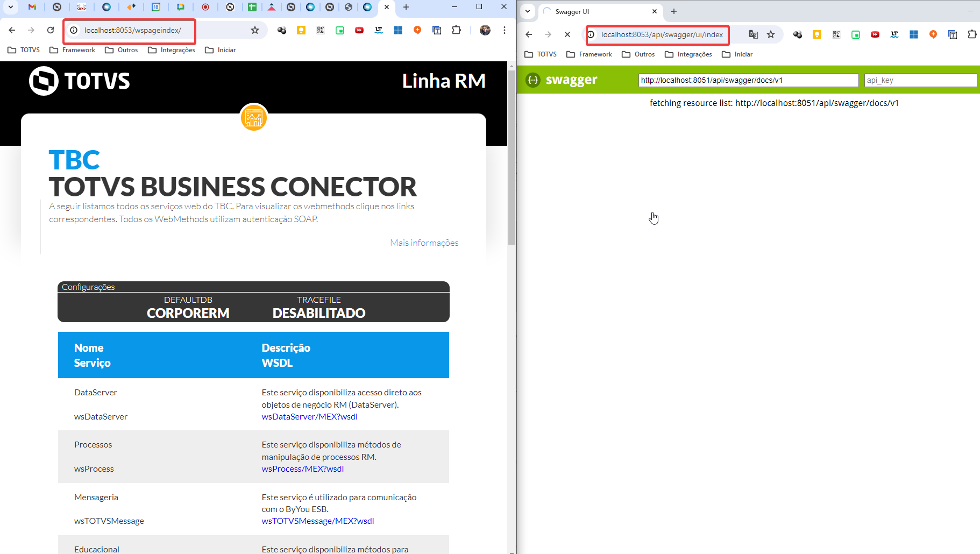Image resolution: width=980 pixels, height=554 pixels.
Task: Open the LT LanguageTool extension in left browser
Action: [379, 30]
